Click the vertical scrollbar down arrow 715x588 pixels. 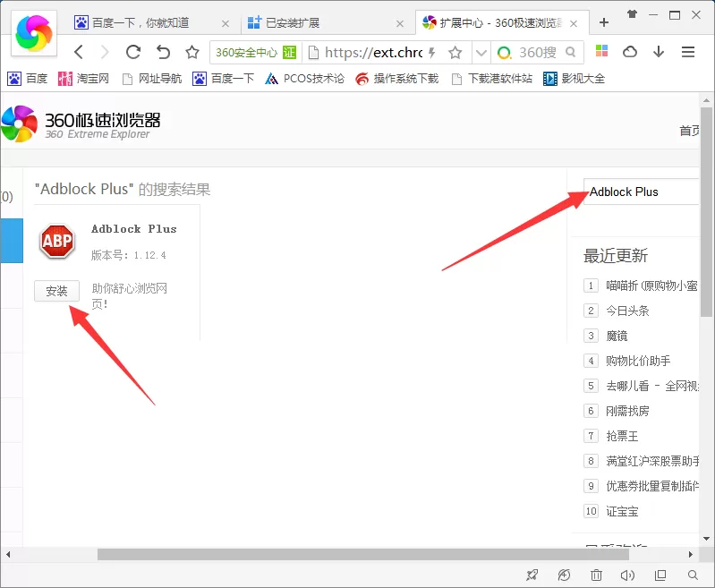(706, 539)
